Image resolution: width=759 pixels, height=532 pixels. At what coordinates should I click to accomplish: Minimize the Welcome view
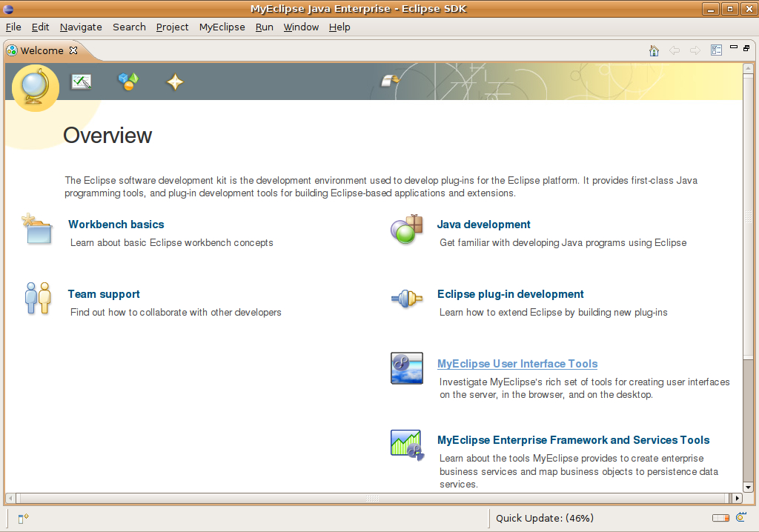(734, 47)
